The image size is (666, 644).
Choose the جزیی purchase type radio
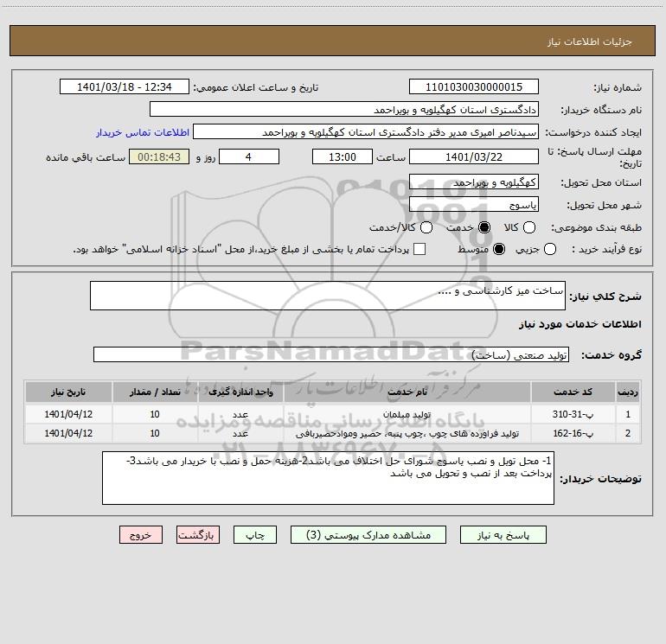[x=549, y=249]
